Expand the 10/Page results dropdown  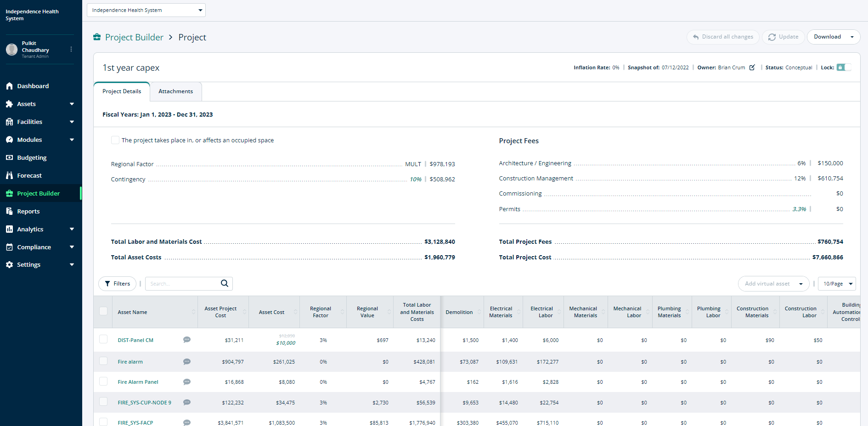click(836, 283)
